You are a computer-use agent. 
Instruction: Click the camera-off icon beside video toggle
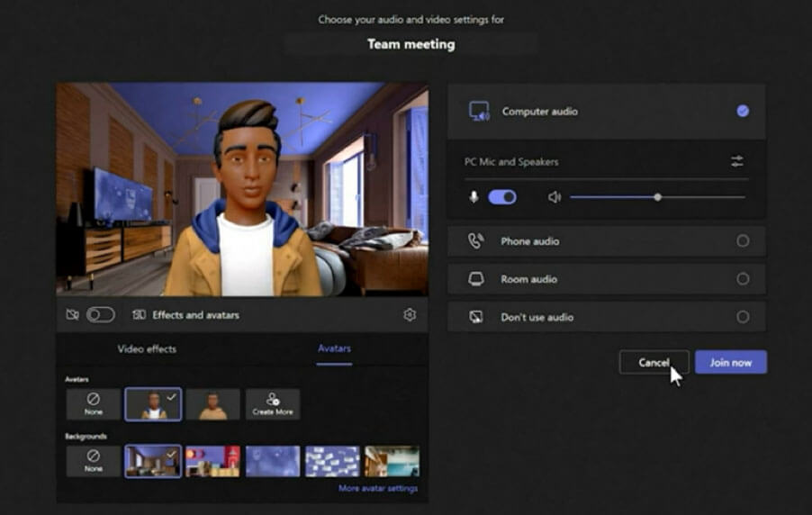point(73,314)
